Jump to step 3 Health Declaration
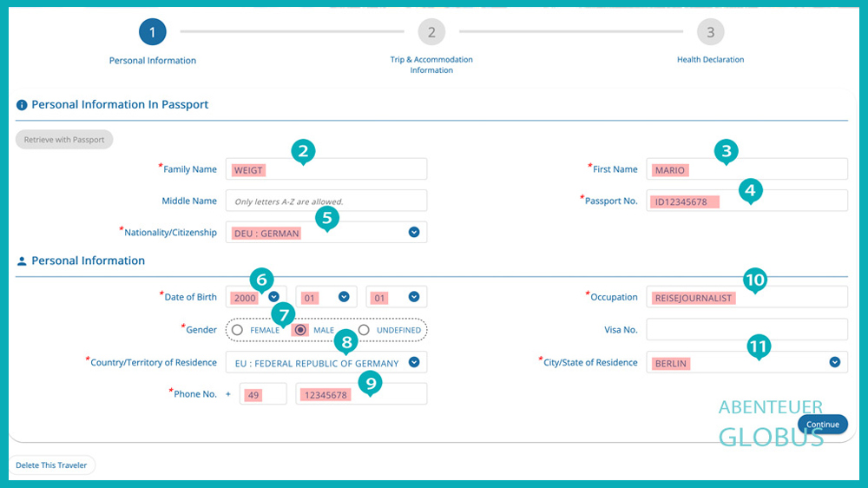Viewport: 868px width, 488px height. pyautogui.click(x=710, y=33)
